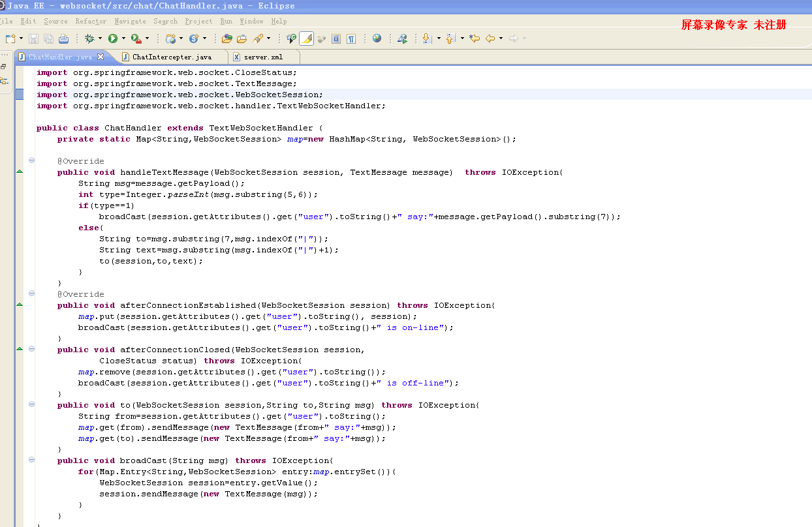
Task: Close the ChatHandler.java tab
Action: [101, 57]
